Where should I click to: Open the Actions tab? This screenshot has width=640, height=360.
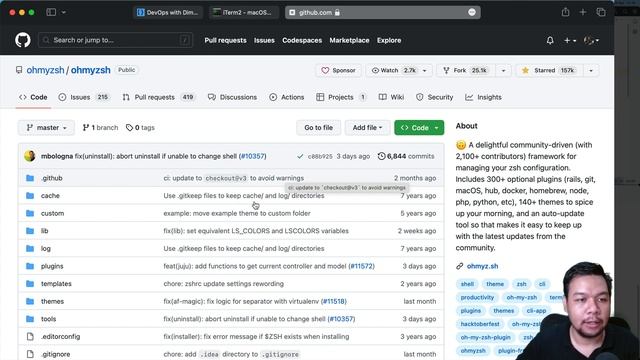(287, 97)
